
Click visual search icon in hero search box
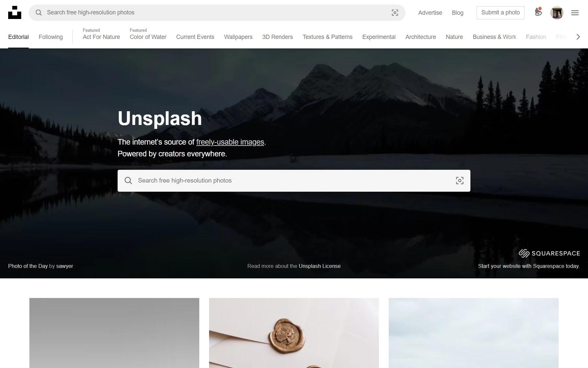pos(460,181)
